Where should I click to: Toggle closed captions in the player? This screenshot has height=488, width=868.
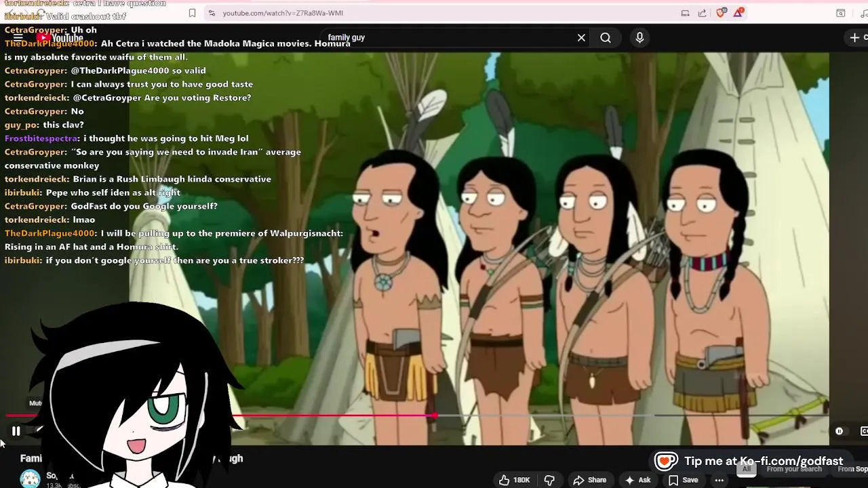[864, 431]
